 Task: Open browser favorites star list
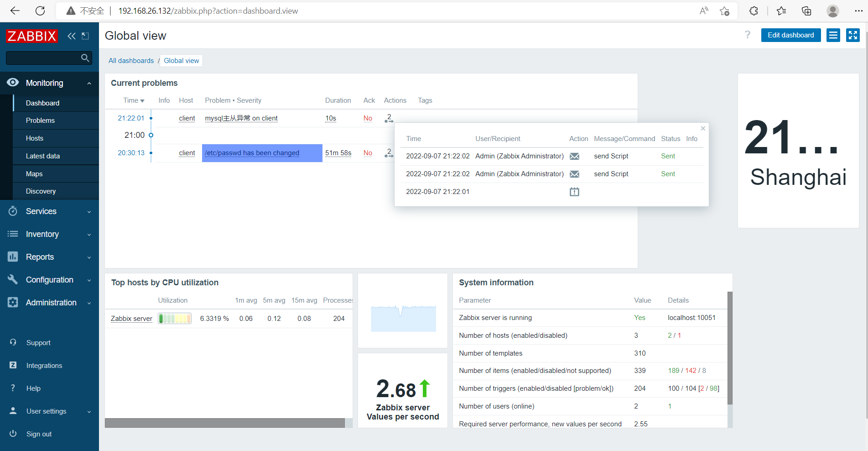781,11
